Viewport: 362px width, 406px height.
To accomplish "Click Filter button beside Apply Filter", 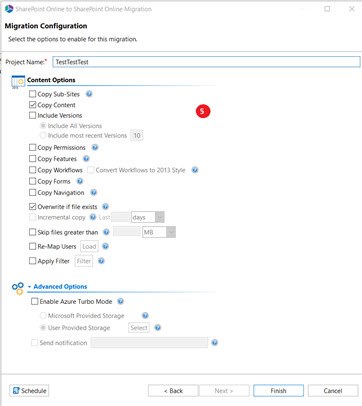I will (84, 261).
